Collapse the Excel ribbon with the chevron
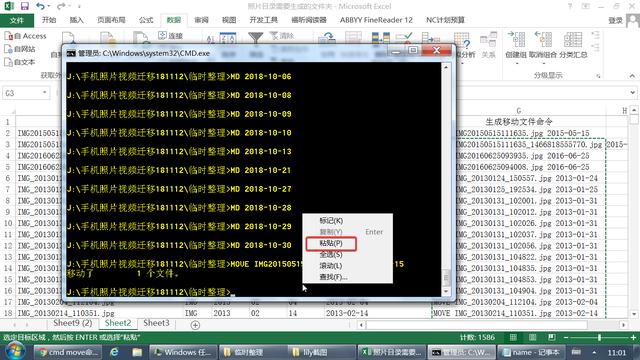Screen dimensions: 640x360 point(632,76)
